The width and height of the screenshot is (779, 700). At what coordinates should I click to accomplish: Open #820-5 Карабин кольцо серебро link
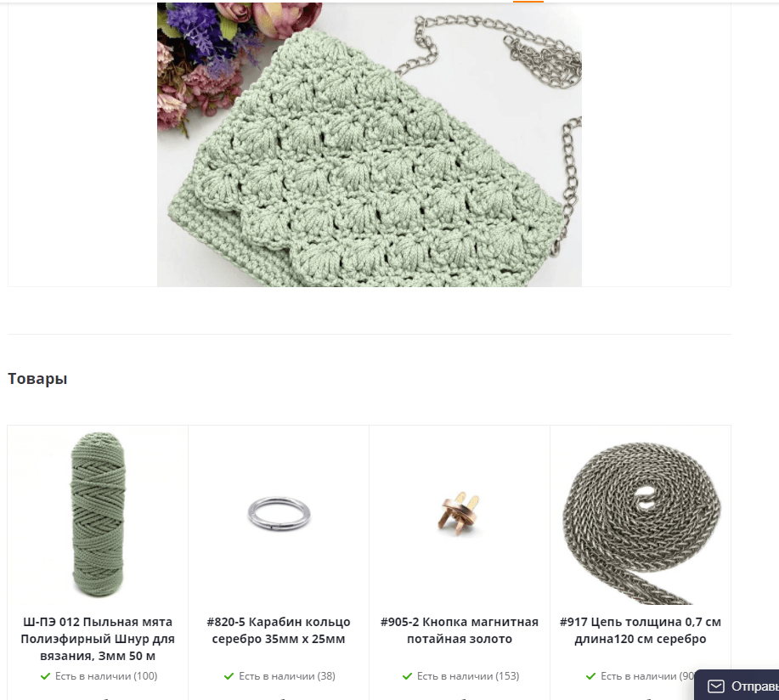279,630
